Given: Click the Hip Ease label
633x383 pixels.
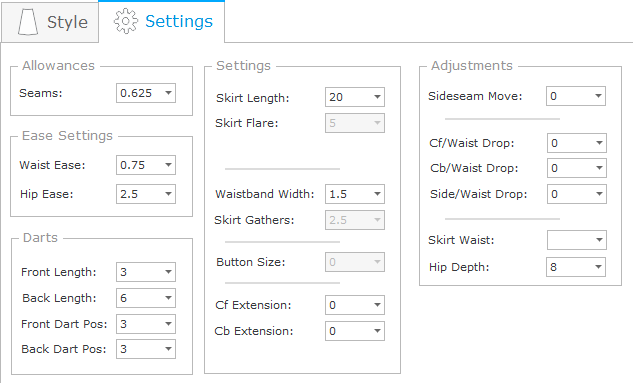Looking at the screenshot, I should [47, 194].
